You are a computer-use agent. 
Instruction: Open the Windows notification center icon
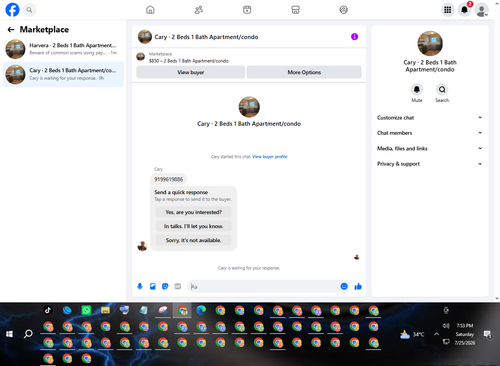pyautogui.click(x=488, y=334)
